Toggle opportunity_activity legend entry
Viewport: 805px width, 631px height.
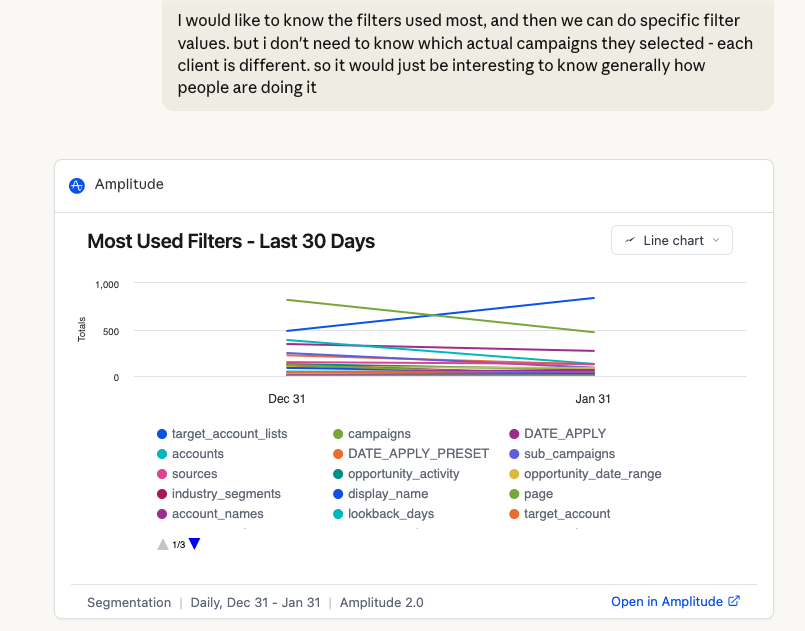point(403,474)
